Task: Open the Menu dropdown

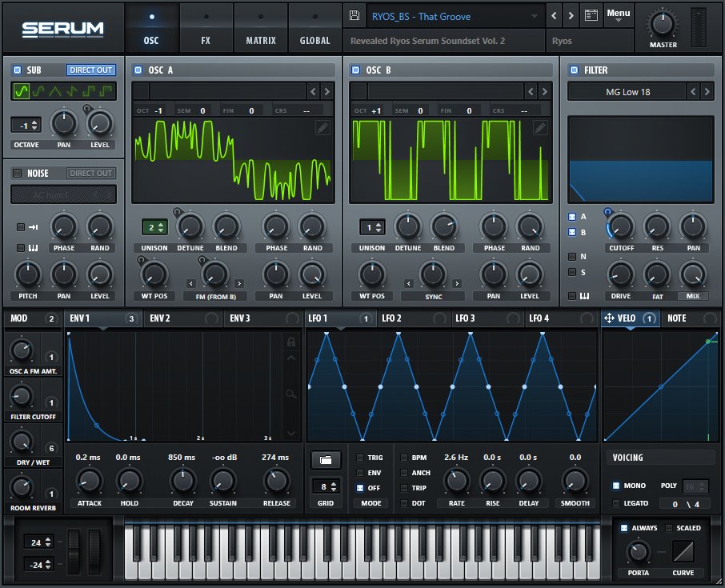Action: pyautogui.click(x=619, y=15)
